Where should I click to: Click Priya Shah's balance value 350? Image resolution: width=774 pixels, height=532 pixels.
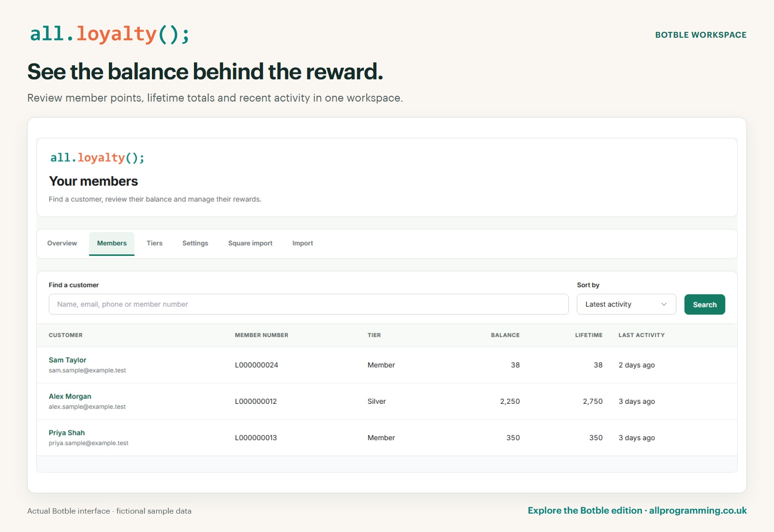point(513,438)
